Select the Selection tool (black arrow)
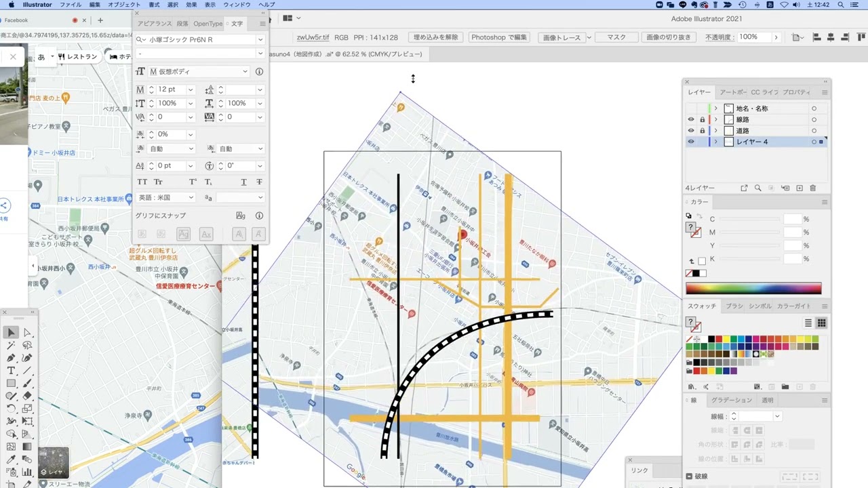Screen dimensions: 868x488 (11, 332)
